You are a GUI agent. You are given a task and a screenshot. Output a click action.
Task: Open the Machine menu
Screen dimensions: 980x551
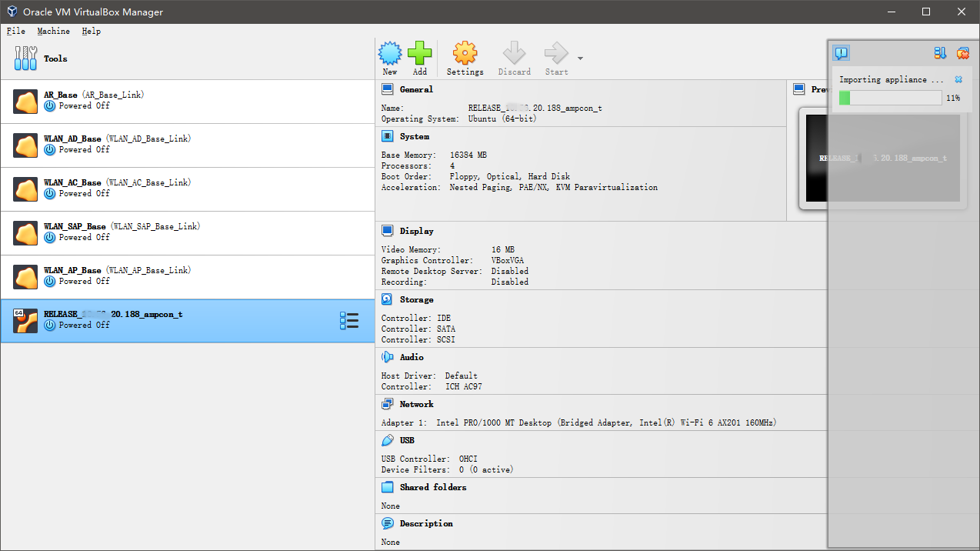pyautogui.click(x=53, y=31)
